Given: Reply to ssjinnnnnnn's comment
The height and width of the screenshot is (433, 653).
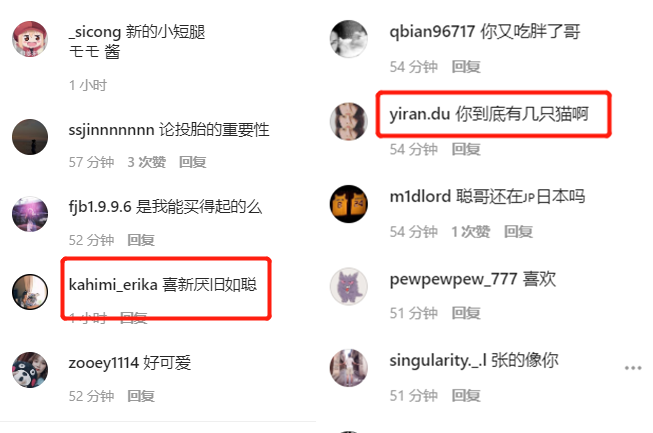Looking at the screenshot, I should point(192,162).
